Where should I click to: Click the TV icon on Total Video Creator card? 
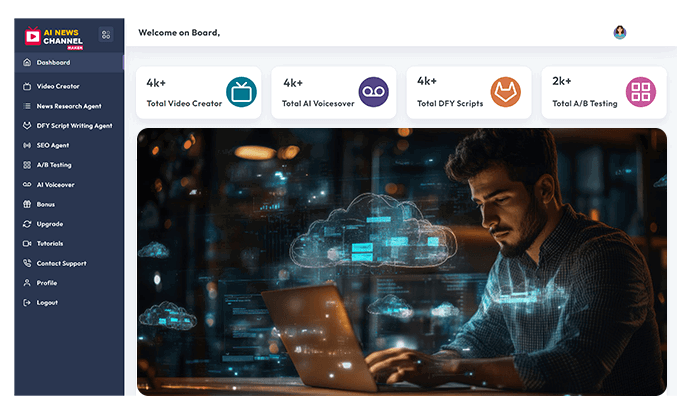click(241, 92)
